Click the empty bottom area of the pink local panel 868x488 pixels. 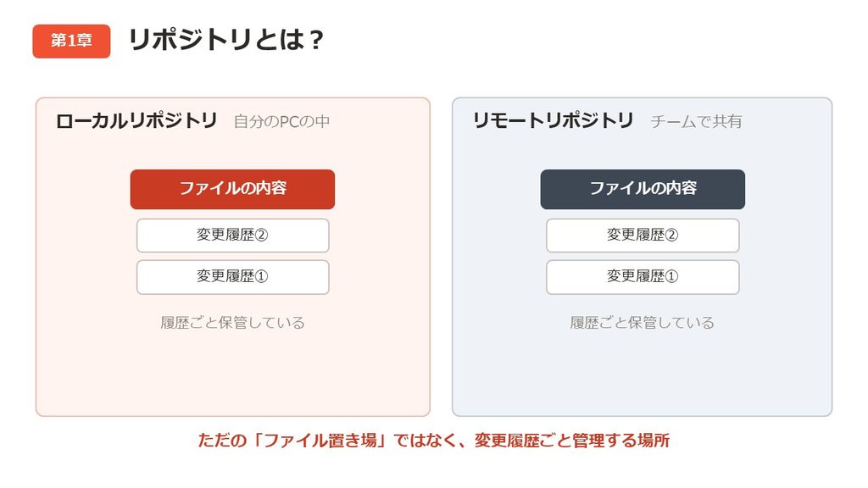[x=232, y=376]
